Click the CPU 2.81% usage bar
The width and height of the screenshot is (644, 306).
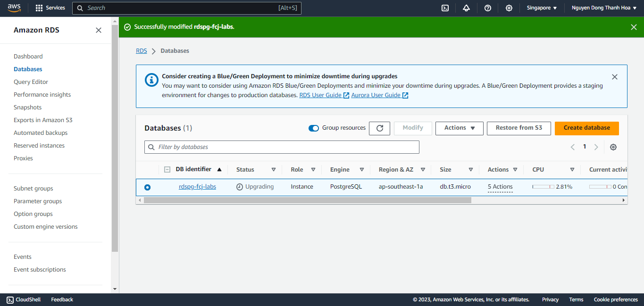coord(543,187)
